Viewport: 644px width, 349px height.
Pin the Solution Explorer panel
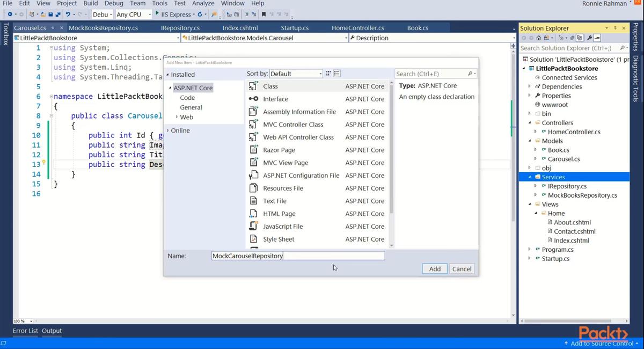pos(615,28)
